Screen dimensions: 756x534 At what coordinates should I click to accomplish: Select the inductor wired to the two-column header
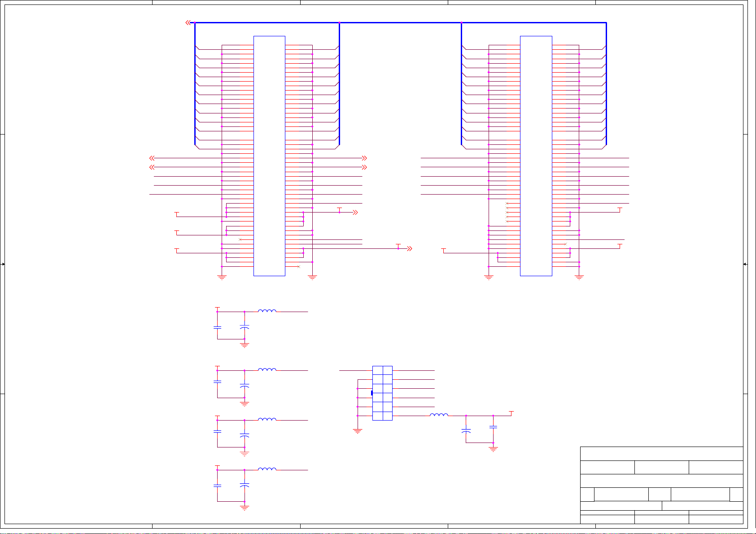439,415
